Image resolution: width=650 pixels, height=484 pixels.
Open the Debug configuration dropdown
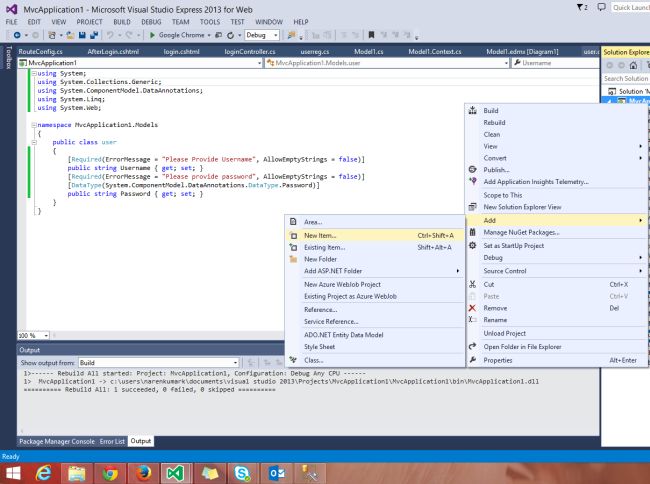coord(262,33)
